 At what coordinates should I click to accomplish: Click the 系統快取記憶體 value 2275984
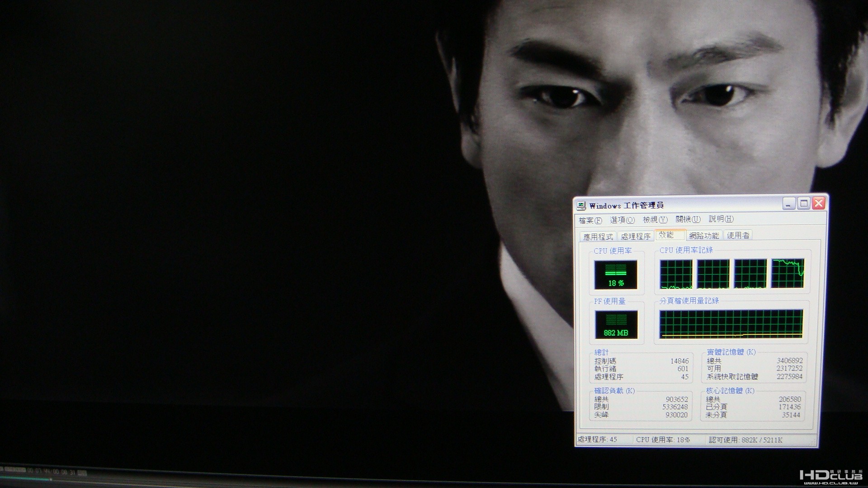[x=790, y=376]
